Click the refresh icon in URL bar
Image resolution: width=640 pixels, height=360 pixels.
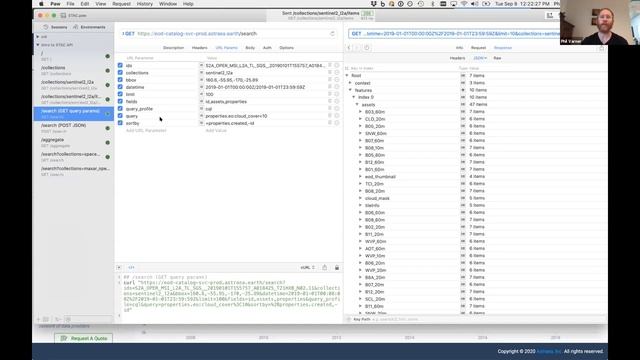click(332, 34)
